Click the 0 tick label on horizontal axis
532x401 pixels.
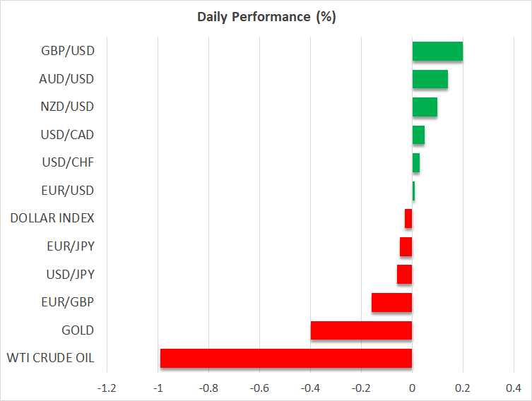(x=412, y=389)
